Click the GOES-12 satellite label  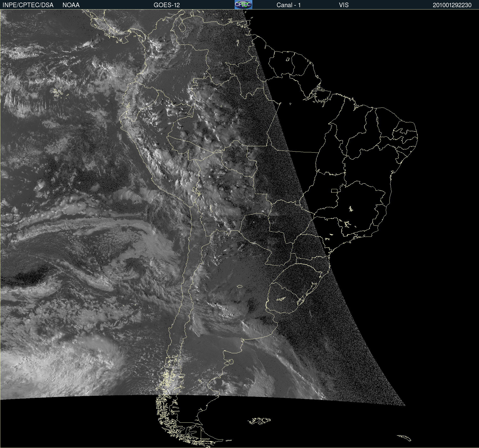coord(167,5)
